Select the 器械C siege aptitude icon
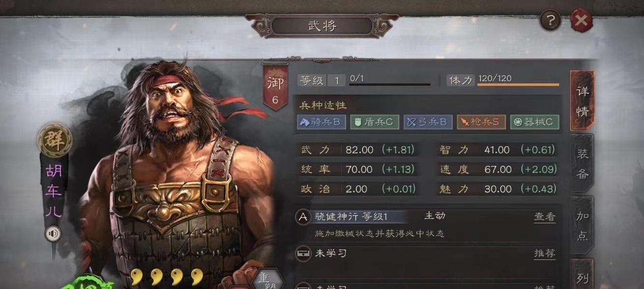 click(535, 122)
